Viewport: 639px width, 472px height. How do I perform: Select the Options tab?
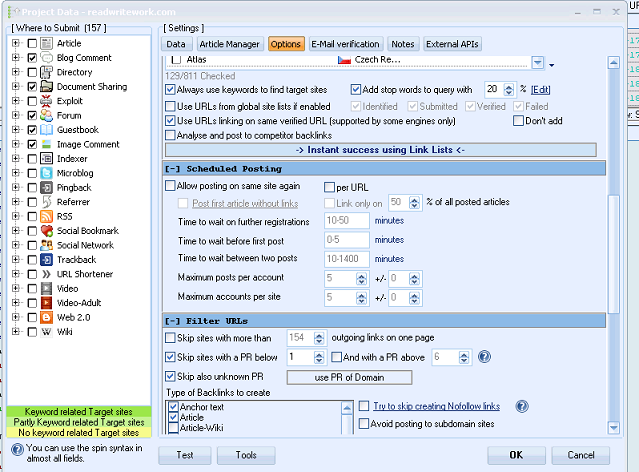point(286,44)
